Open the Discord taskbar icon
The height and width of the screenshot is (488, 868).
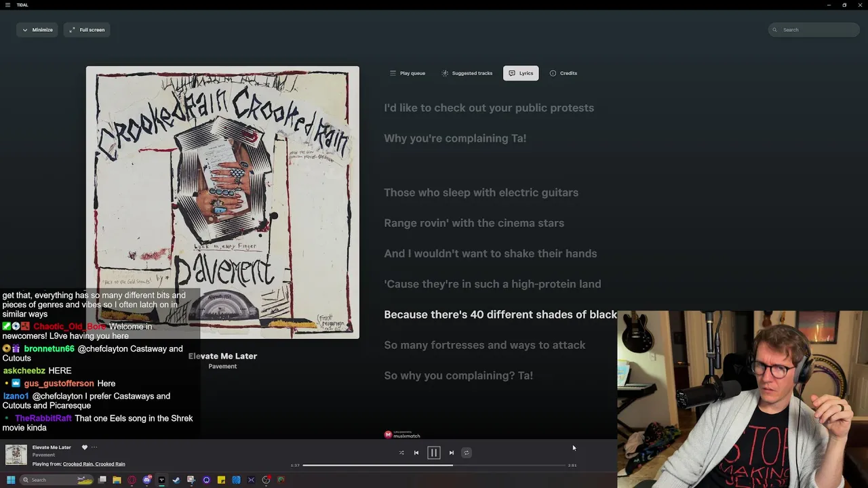(x=146, y=480)
